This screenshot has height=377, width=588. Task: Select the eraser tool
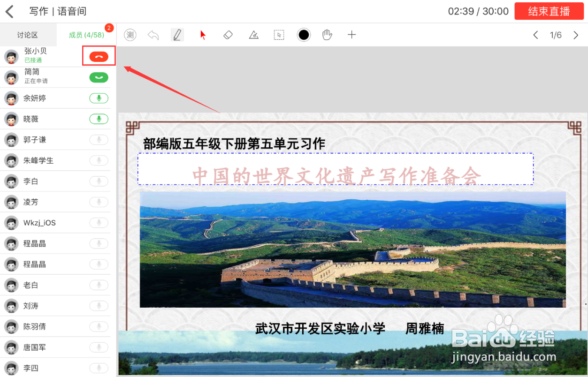click(228, 34)
